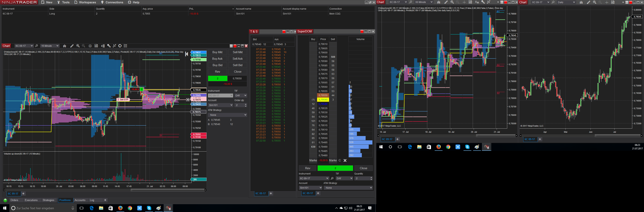Click Windows search box on taskbar
The width and height of the screenshot is (644, 212).
(x=43, y=208)
